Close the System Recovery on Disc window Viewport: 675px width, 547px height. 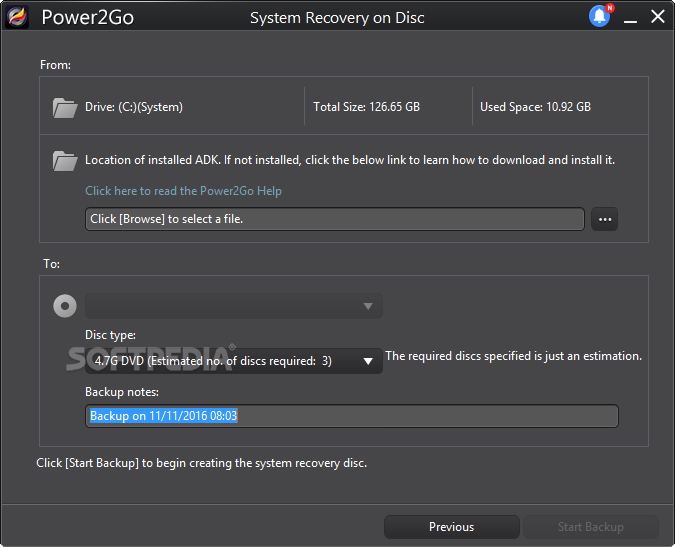point(657,17)
